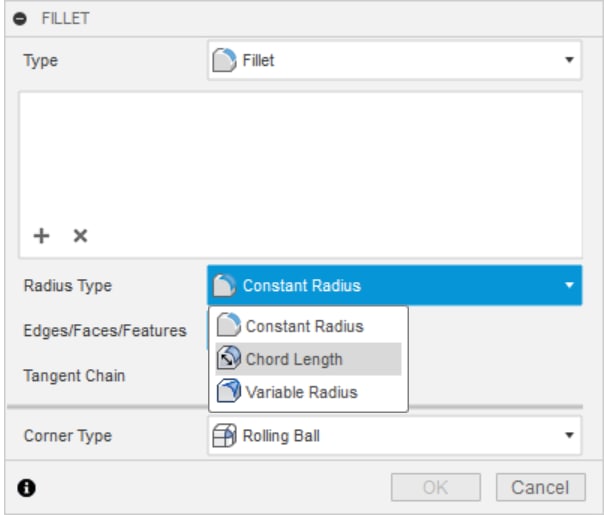Pick Variable Radius option
This screenshot has width=604, height=516.
pyautogui.click(x=301, y=392)
